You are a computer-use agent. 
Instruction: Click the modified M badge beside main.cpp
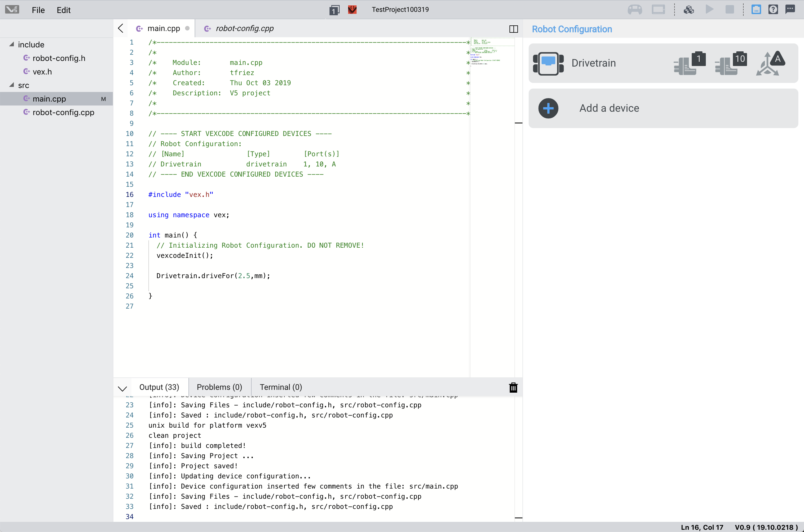pyautogui.click(x=104, y=99)
